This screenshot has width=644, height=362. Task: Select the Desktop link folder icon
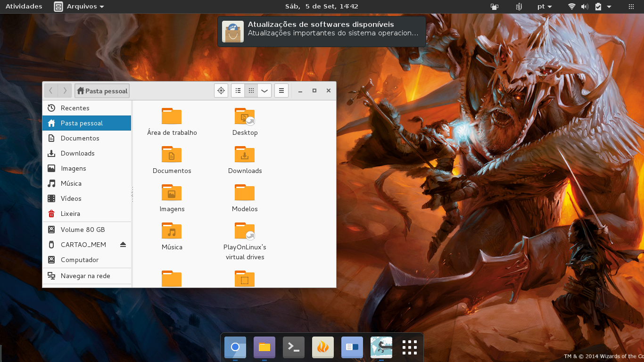245,116
